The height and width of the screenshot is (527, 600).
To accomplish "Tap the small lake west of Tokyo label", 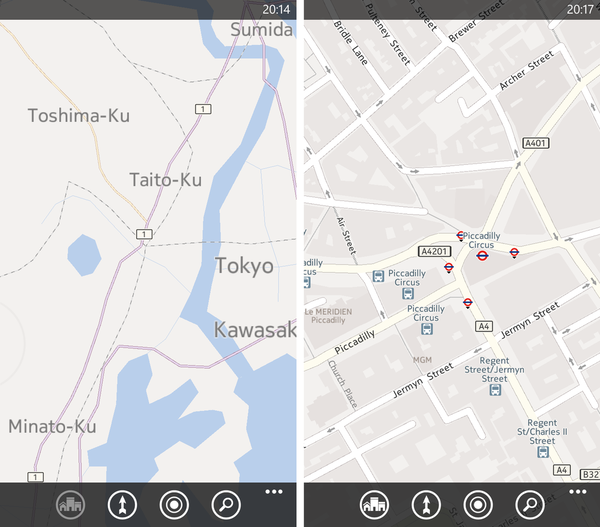I will [x=84, y=255].
